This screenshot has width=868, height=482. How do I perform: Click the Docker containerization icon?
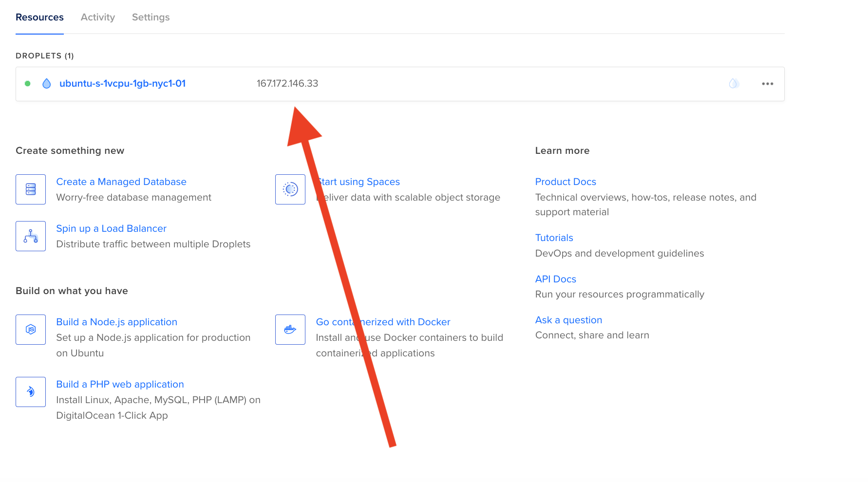tap(290, 329)
